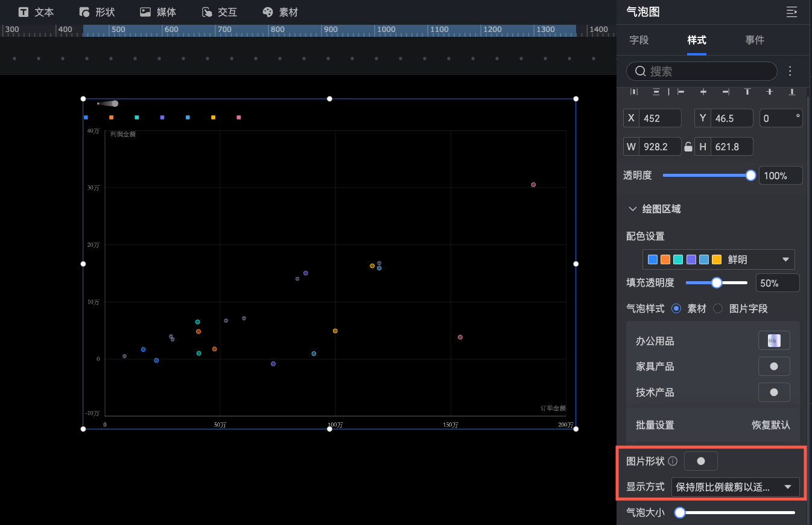This screenshot has height=525, width=812.
Task: Open the 媒体 media tool menu
Action: (x=158, y=12)
